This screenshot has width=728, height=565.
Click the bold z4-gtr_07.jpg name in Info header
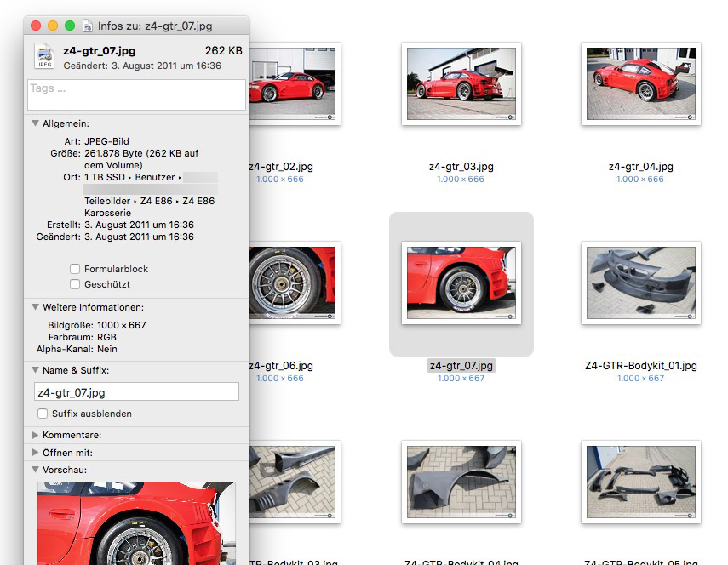click(x=100, y=51)
